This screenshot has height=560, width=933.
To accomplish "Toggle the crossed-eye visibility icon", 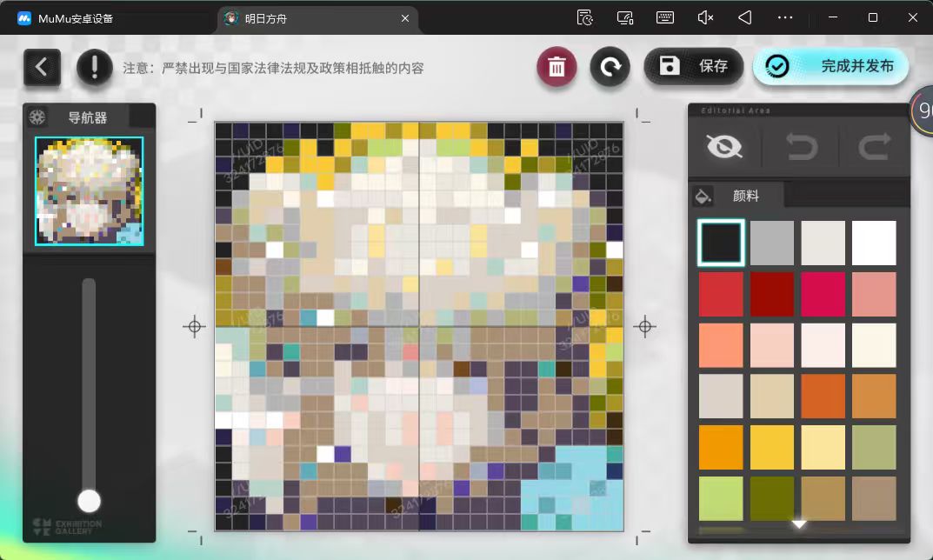I will coord(724,146).
